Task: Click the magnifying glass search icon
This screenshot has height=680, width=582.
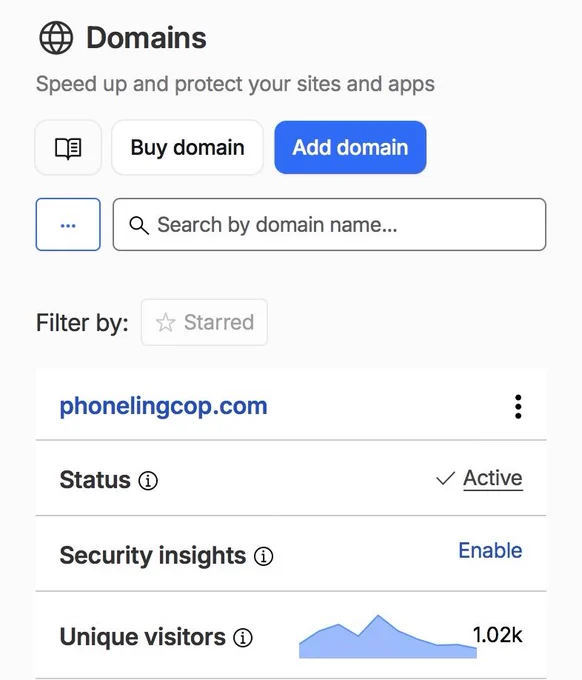Action: click(x=139, y=225)
